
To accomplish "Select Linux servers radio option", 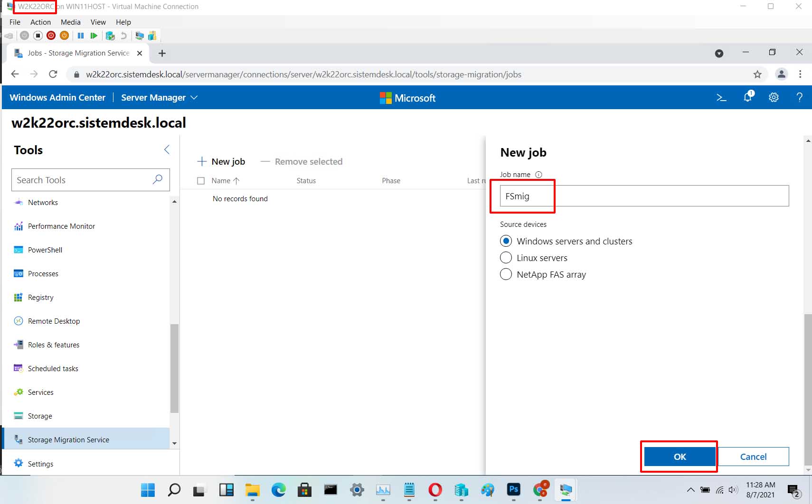I will (506, 258).
